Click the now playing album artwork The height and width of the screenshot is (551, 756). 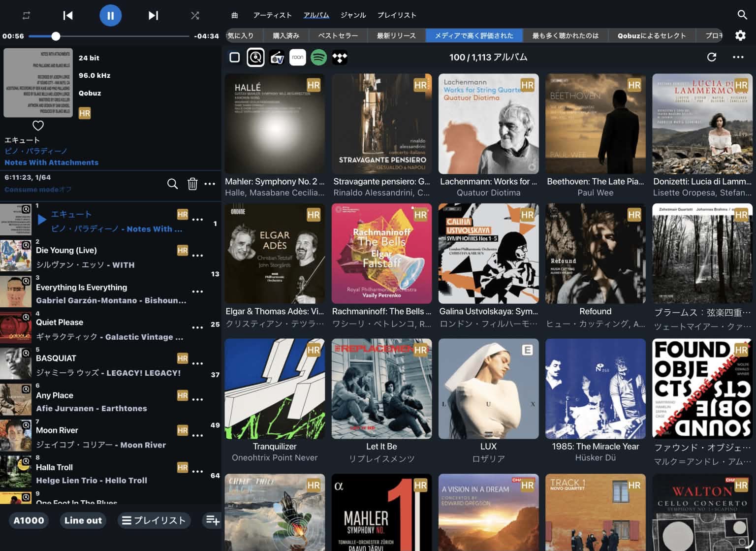pos(38,83)
